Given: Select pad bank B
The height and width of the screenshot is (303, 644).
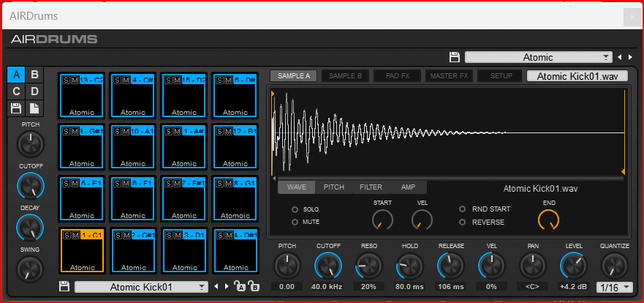Looking at the screenshot, I should (34, 75).
